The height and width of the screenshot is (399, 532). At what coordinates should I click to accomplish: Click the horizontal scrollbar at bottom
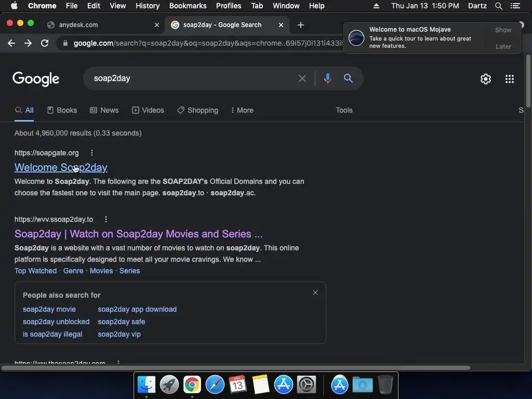[235, 368]
